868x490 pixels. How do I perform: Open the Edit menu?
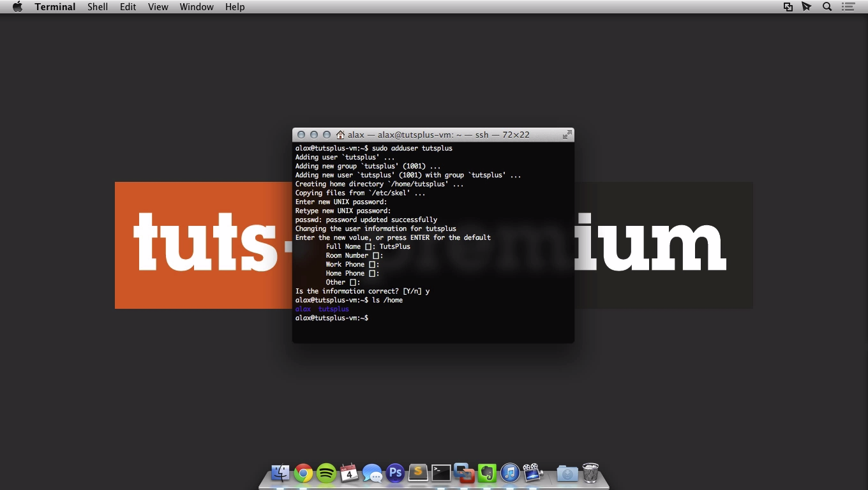[128, 7]
